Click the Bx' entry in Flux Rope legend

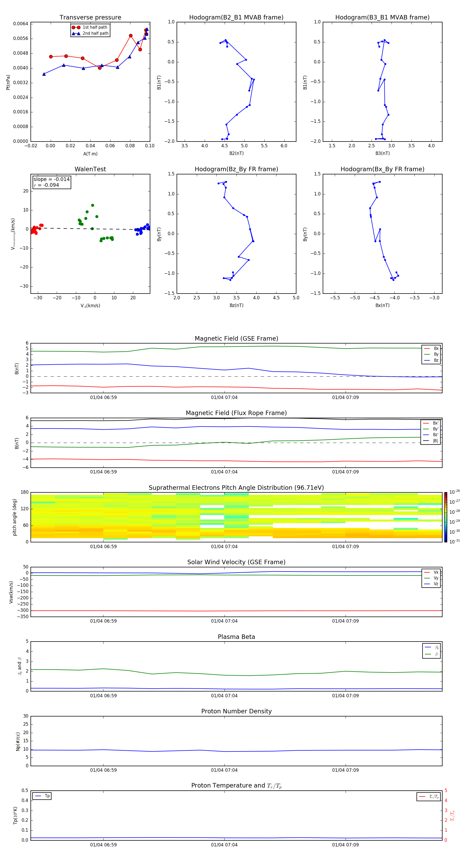[431, 423]
